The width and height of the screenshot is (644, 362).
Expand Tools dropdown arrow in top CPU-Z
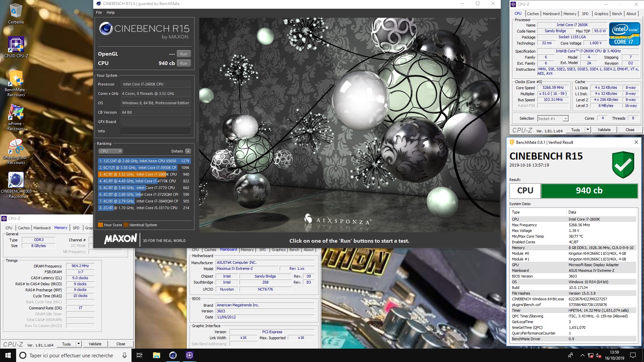pyautogui.click(x=587, y=130)
